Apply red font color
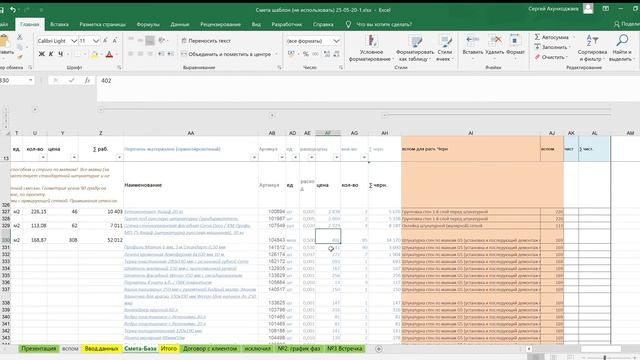Viewport: 640px width, 360px height. click(109, 54)
